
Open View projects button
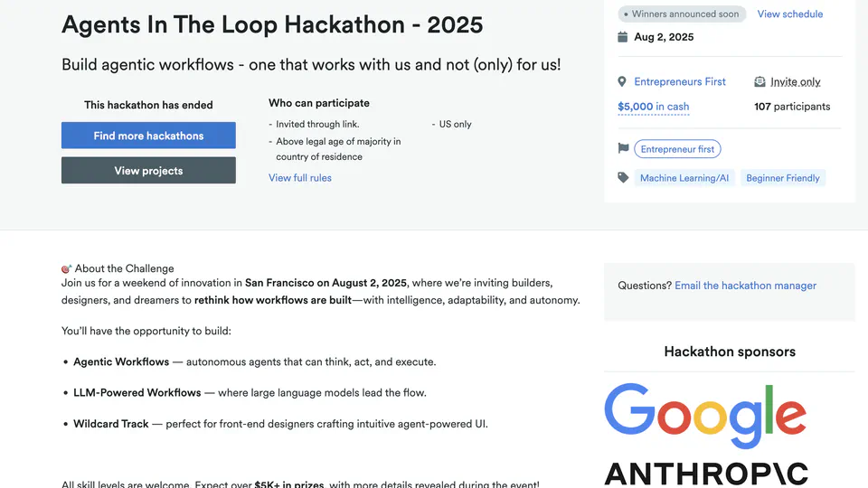[148, 171]
